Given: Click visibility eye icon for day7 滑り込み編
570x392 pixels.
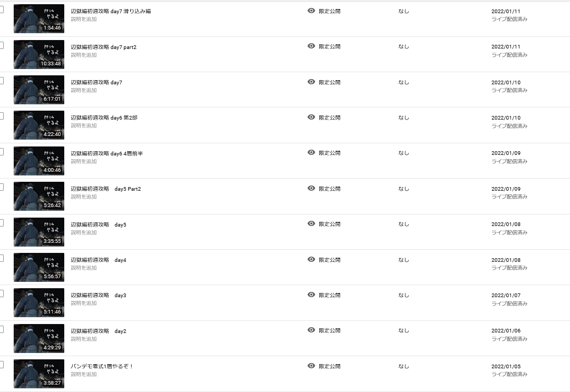Looking at the screenshot, I should click(x=311, y=11).
